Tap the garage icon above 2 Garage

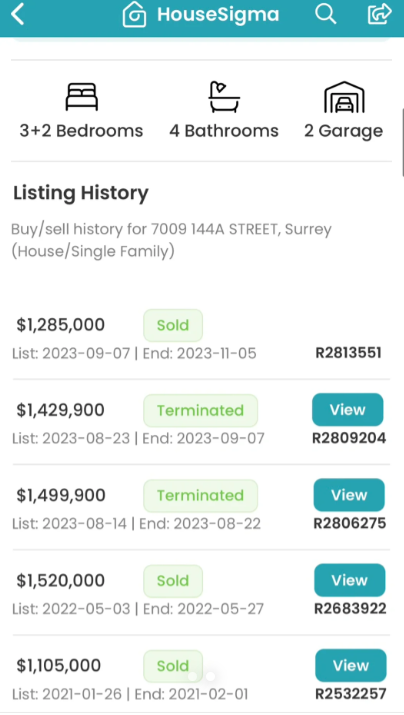pos(344,97)
